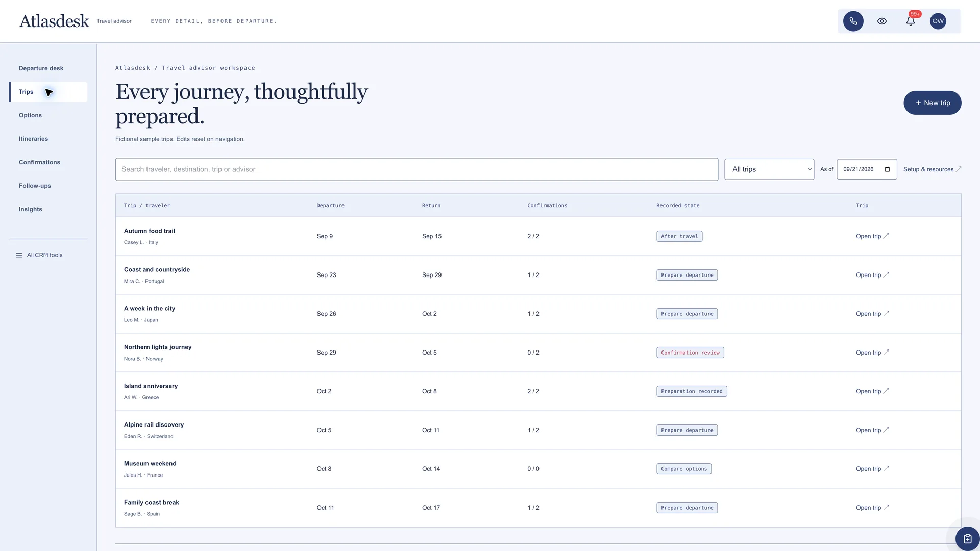Open the calendar picker icon in the date field

(x=887, y=169)
